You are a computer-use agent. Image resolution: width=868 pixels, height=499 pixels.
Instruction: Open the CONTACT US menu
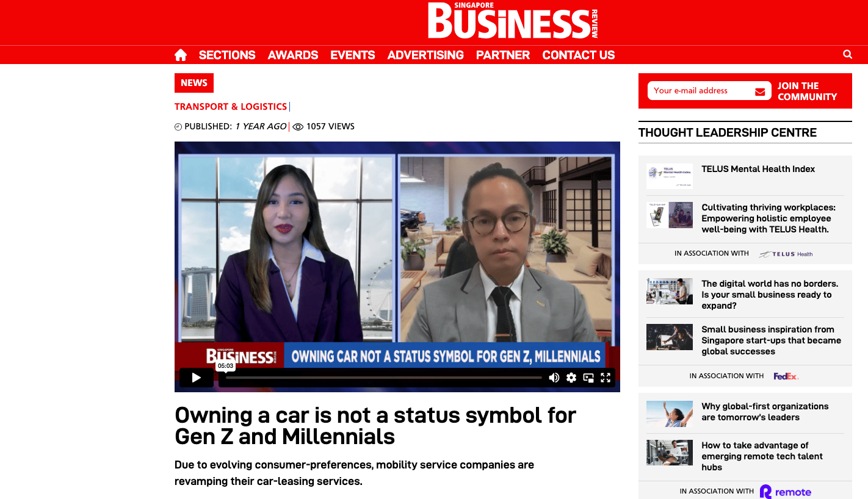point(579,55)
